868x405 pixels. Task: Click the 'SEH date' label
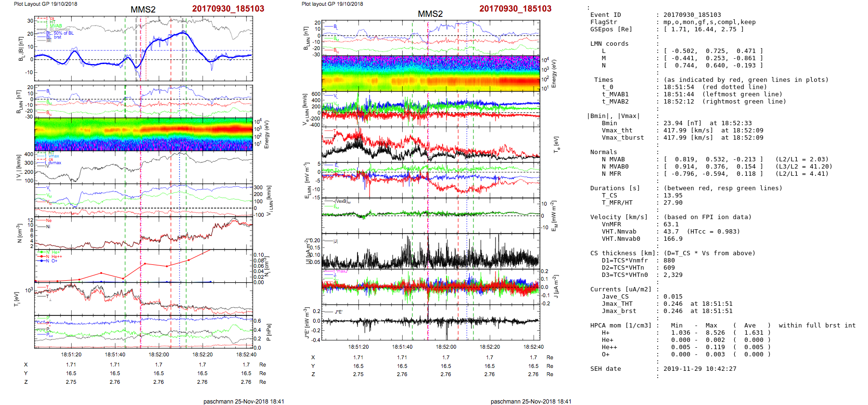click(605, 369)
